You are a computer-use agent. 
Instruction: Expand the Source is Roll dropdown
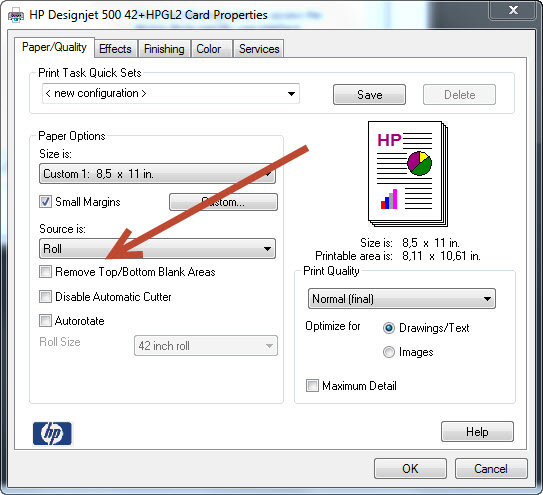click(x=158, y=249)
